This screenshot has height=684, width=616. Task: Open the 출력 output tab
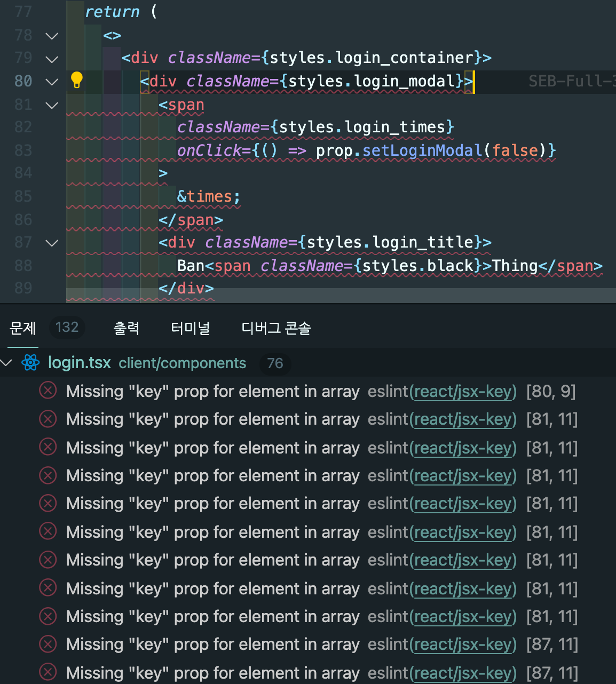pyautogui.click(x=127, y=328)
